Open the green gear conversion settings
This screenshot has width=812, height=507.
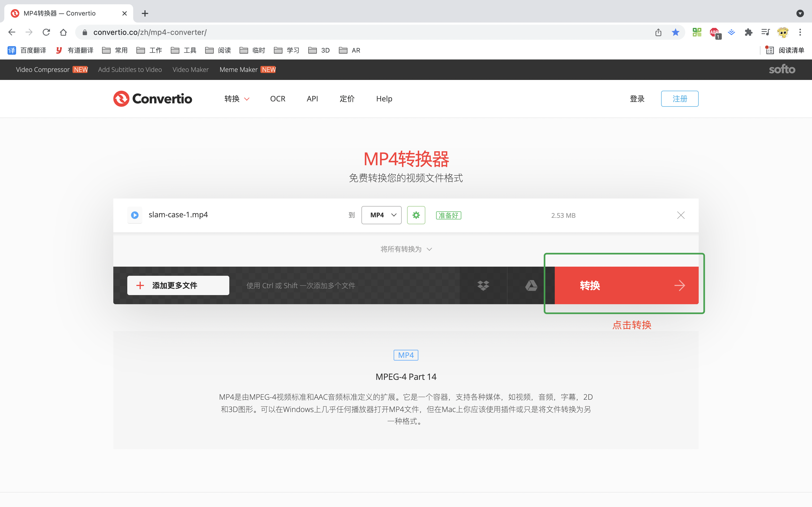click(416, 215)
